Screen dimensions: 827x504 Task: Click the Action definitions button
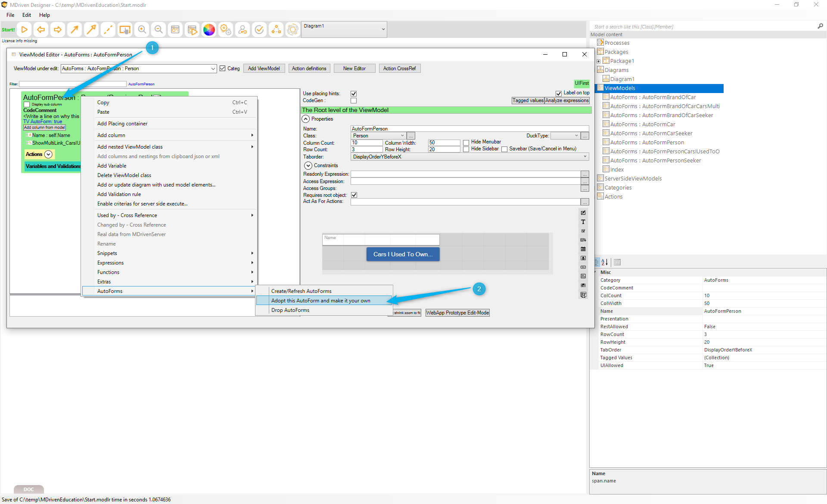click(309, 68)
